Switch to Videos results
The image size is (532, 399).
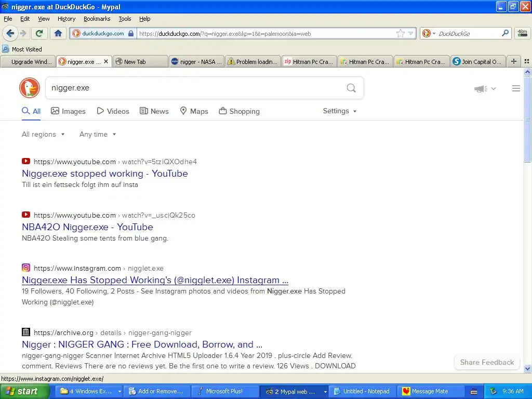[113, 111]
